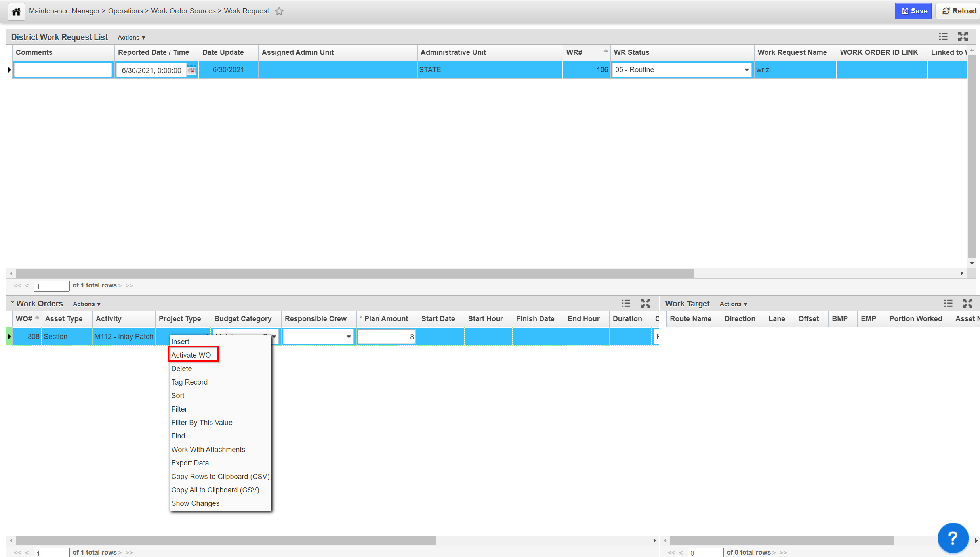Open the blue help question mark button

point(953,538)
